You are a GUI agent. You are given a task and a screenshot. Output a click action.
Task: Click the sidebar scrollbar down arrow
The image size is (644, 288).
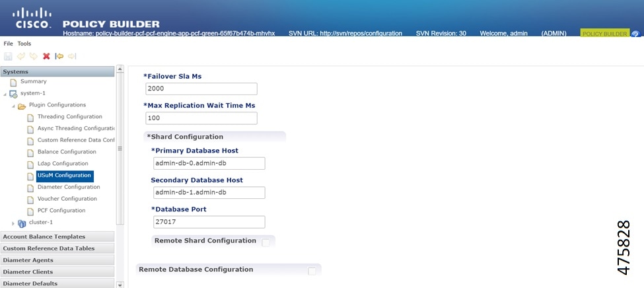(120, 284)
